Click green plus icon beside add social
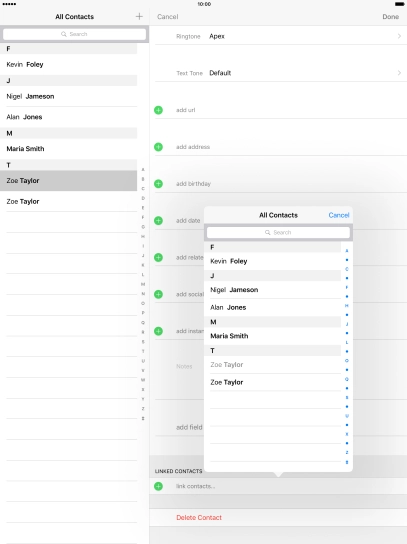This screenshot has height=544, width=407. pos(158,294)
